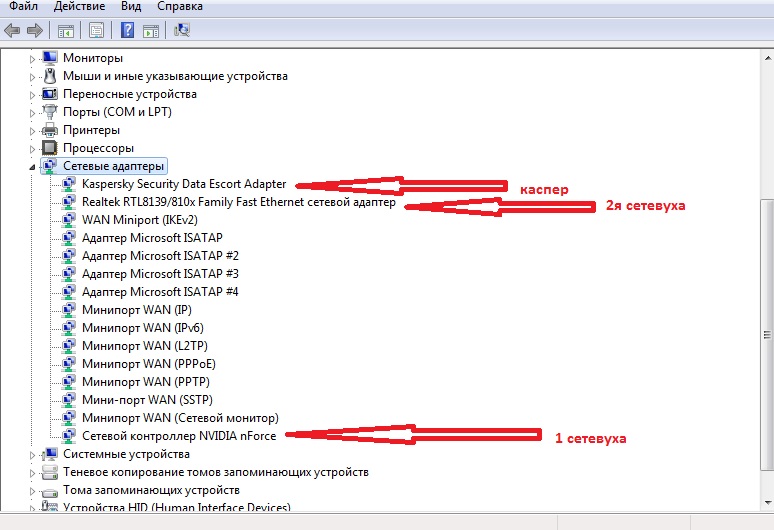Viewport: 774px width, 530px height.
Task: Click the Scan for hardware changes icon
Action: [x=182, y=31]
